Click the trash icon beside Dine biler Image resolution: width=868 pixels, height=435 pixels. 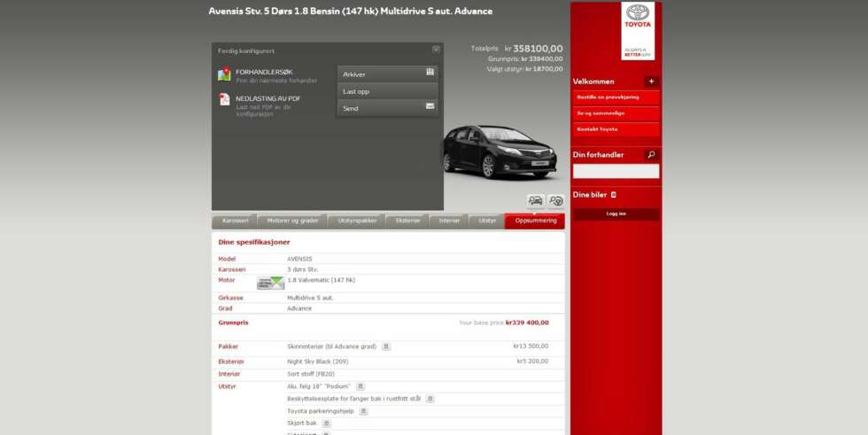point(613,195)
